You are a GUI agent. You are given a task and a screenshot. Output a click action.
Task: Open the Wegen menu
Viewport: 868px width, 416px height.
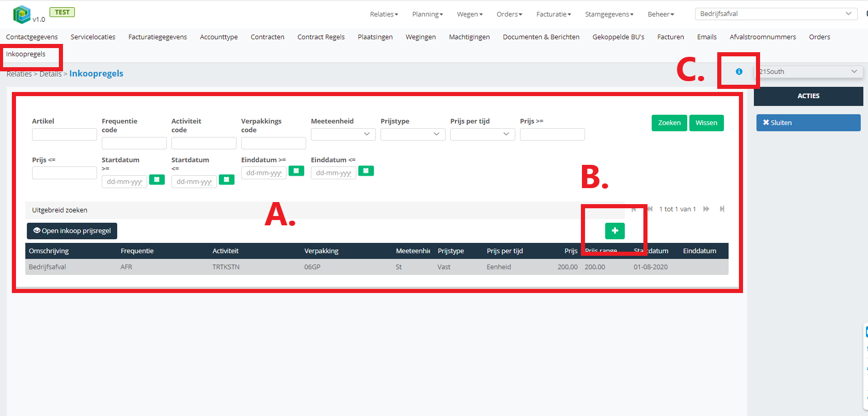click(x=470, y=14)
